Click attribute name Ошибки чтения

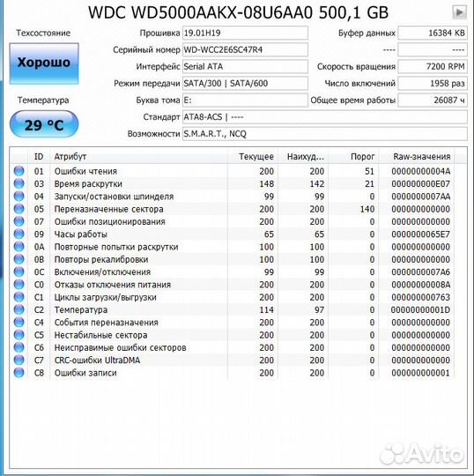pos(85,171)
